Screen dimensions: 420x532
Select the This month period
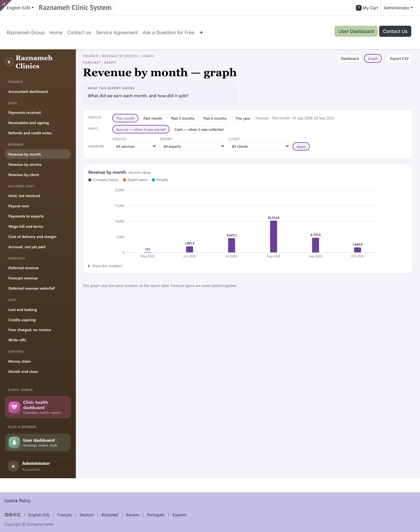[125, 118]
